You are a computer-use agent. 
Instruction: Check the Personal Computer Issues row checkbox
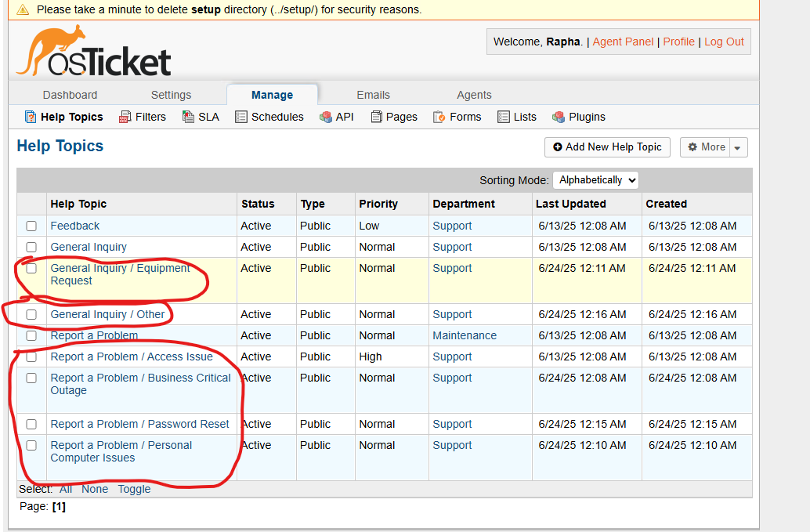click(x=31, y=445)
